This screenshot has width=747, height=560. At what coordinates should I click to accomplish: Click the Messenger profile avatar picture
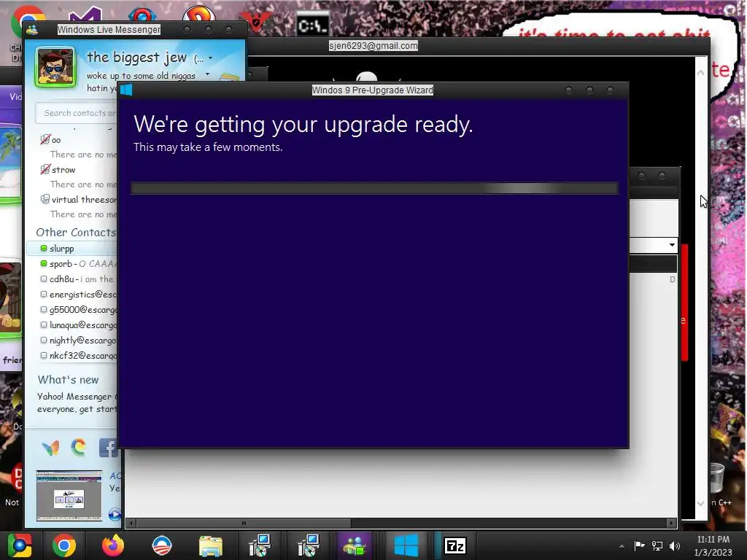tap(55, 67)
